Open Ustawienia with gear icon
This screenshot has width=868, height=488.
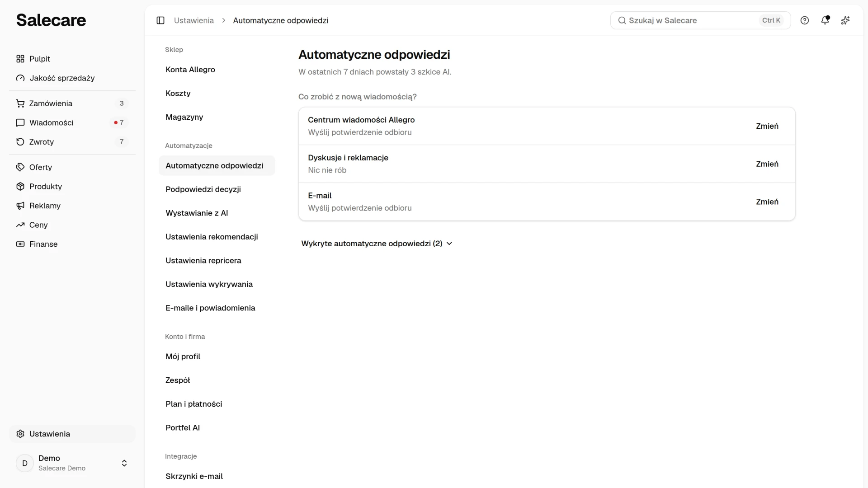tap(72, 434)
